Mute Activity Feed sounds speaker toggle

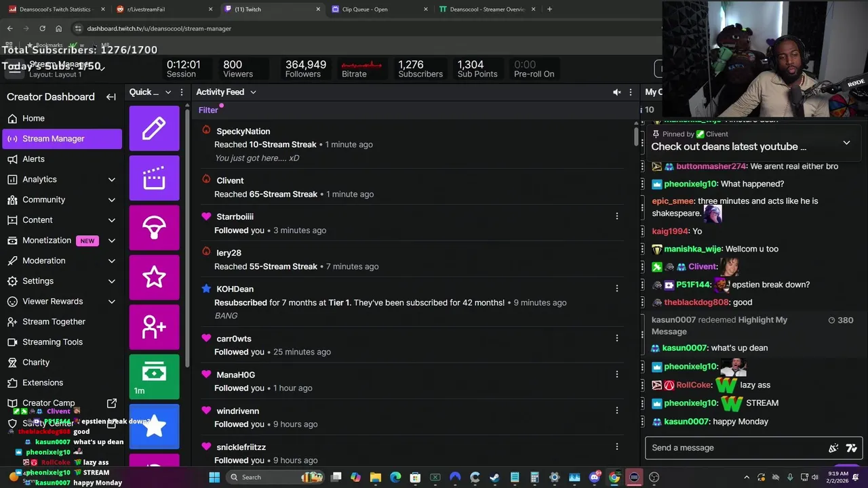[616, 92]
